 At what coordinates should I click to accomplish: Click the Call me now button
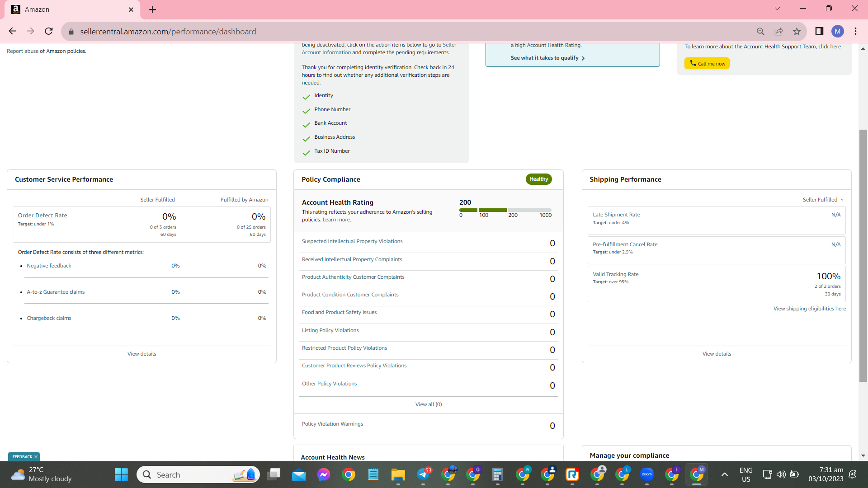pos(707,64)
